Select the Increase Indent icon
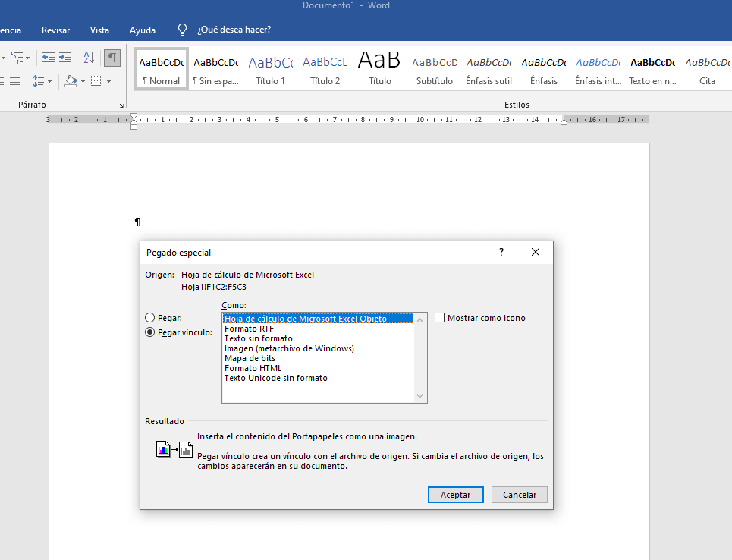 point(64,57)
